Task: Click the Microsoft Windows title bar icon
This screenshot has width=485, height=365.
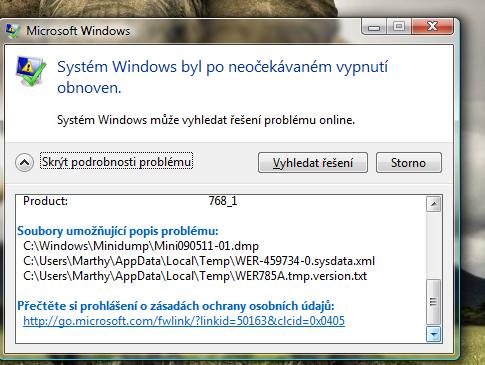Action: [12, 31]
